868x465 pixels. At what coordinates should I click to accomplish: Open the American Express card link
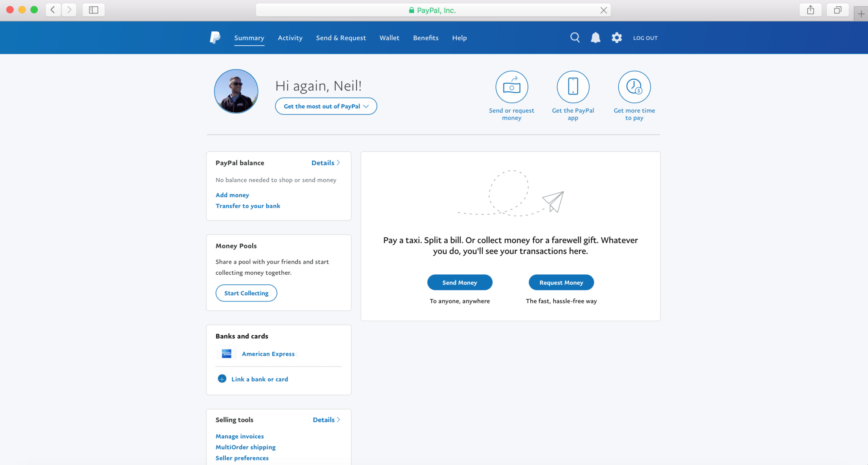268,354
